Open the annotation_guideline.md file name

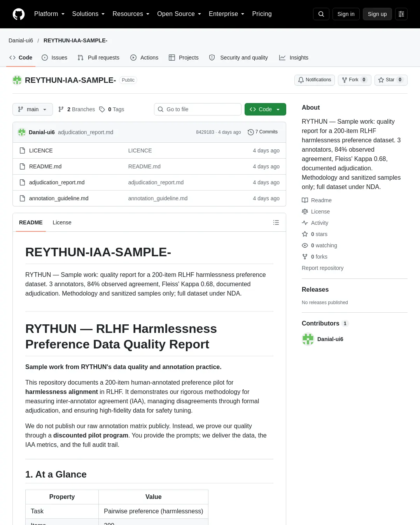(x=59, y=198)
